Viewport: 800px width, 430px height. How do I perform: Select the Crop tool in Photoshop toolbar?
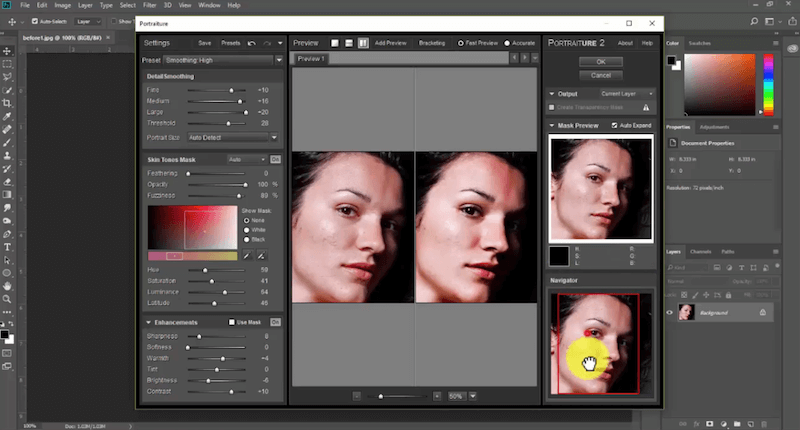pos(7,102)
